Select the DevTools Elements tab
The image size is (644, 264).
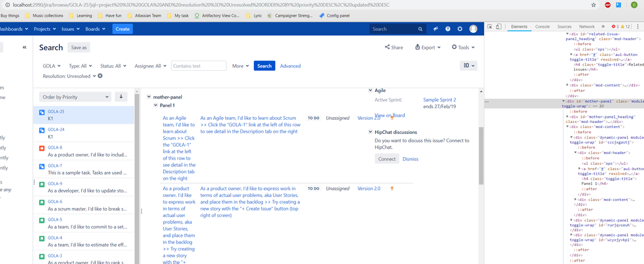519,26
